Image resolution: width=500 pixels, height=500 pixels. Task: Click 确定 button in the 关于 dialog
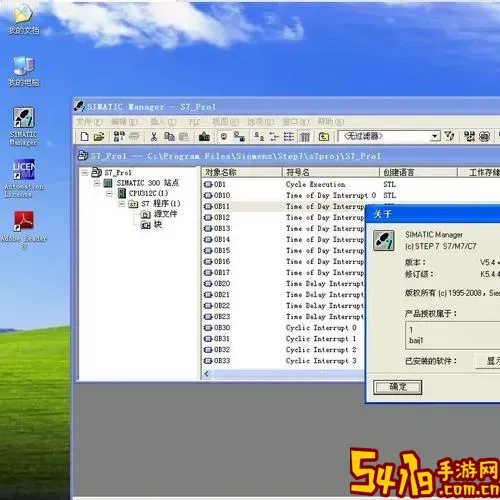tap(397, 387)
